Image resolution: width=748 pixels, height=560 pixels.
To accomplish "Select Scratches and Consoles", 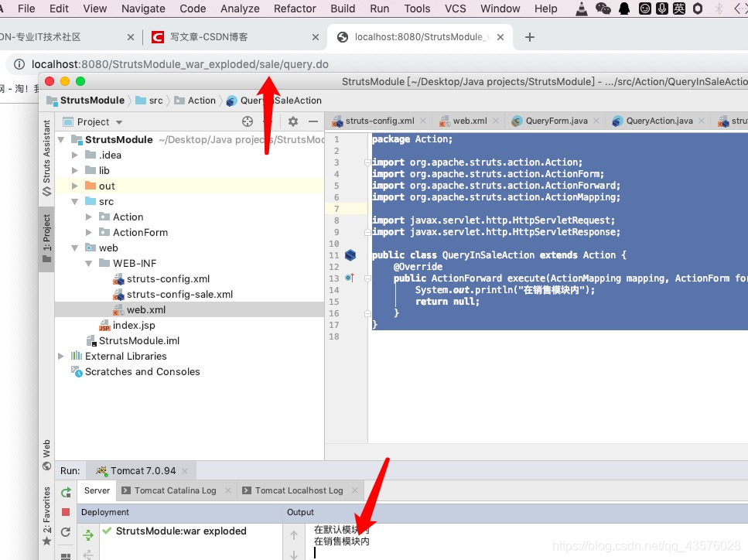I will 142,371.
